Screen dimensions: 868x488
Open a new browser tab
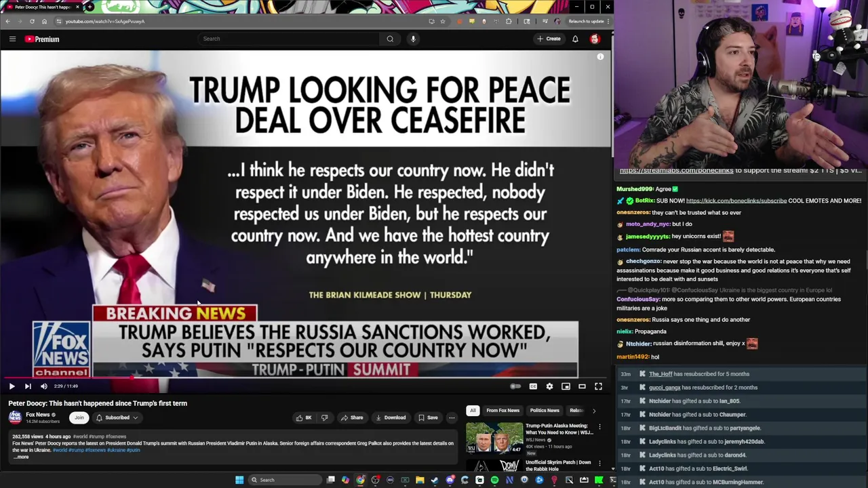click(x=90, y=7)
